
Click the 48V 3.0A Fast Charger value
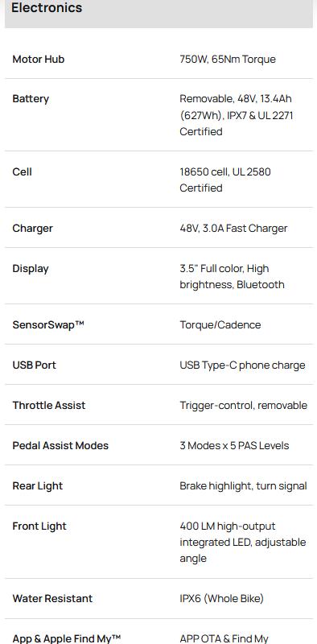233,229
